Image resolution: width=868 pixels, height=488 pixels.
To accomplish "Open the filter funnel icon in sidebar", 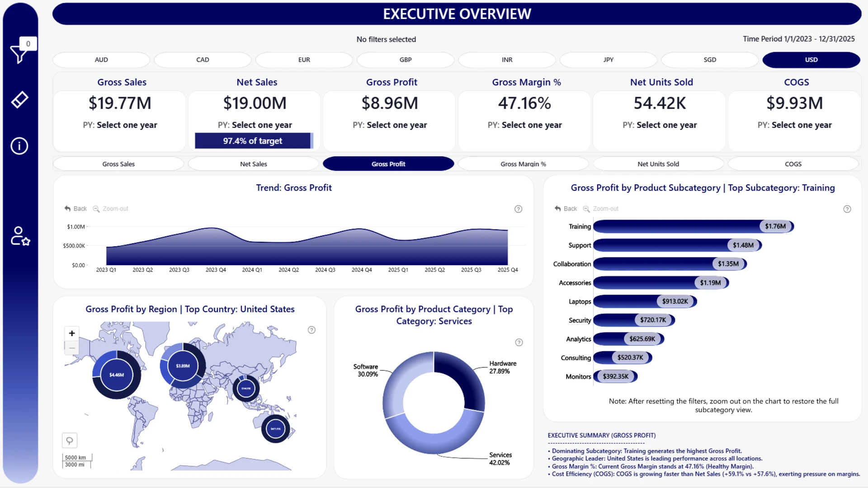I will (19, 54).
